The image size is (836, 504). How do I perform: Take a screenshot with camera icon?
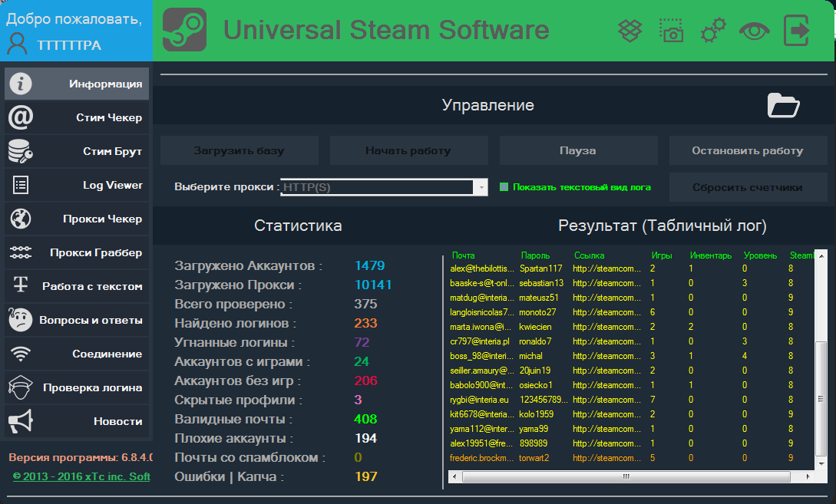point(672,31)
